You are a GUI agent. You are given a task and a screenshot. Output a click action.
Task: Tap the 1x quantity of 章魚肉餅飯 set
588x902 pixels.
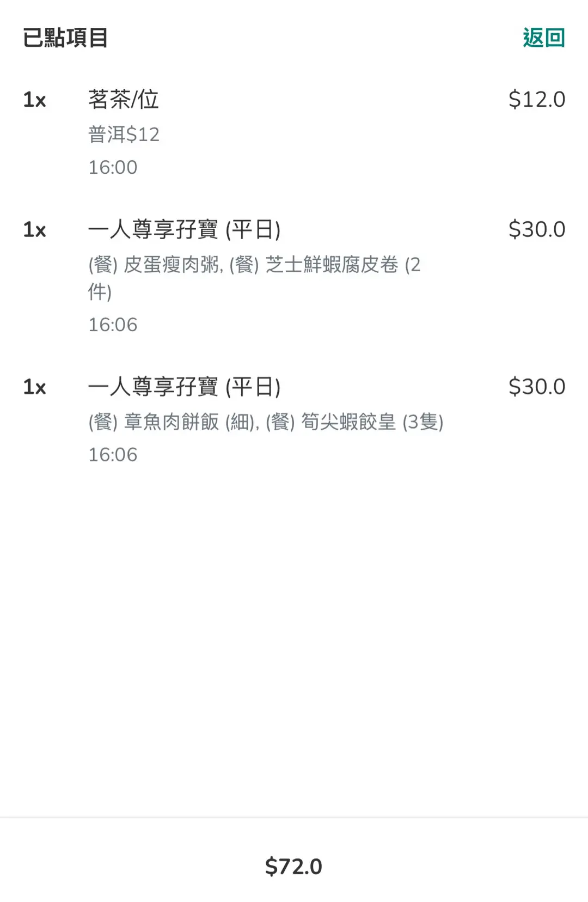34,387
